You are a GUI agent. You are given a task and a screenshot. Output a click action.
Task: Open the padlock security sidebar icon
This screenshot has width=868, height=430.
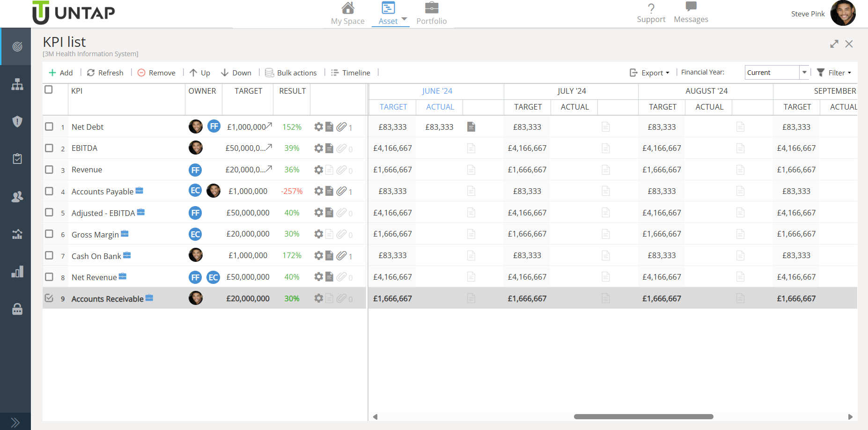pyautogui.click(x=17, y=309)
